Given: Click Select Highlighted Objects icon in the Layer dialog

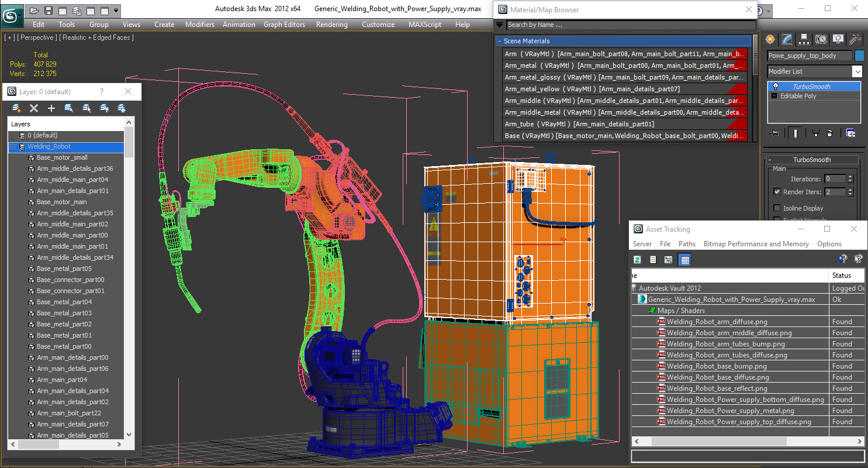Looking at the screenshot, I should [x=69, y=108].
